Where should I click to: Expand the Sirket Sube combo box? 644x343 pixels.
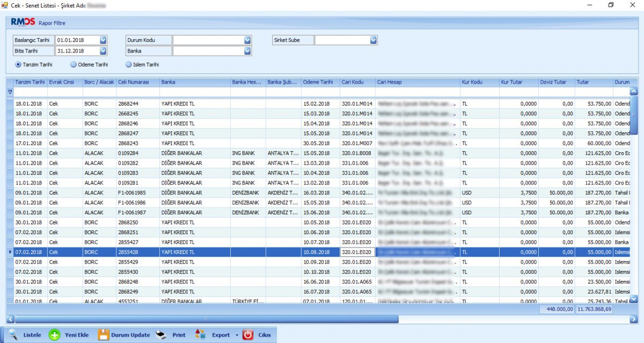374,40
